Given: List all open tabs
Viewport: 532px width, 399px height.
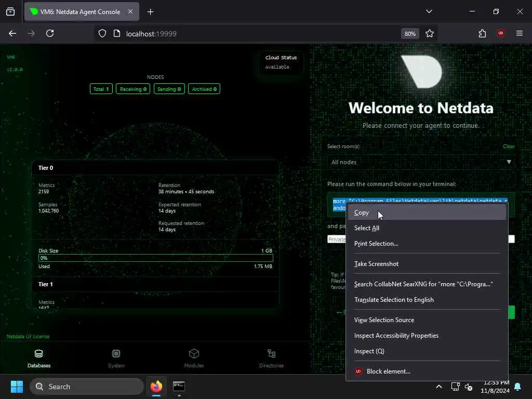Looking at the screenshot, I should (429, 11).
